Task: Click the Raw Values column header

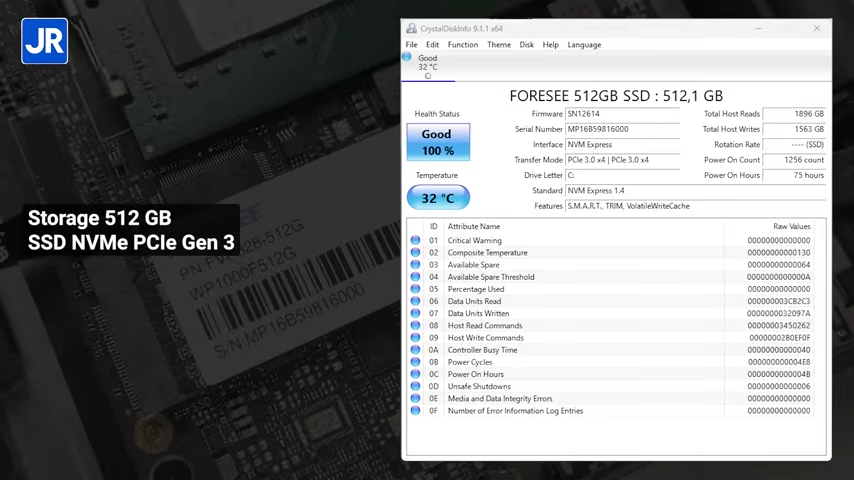Action: coord(791,227)
